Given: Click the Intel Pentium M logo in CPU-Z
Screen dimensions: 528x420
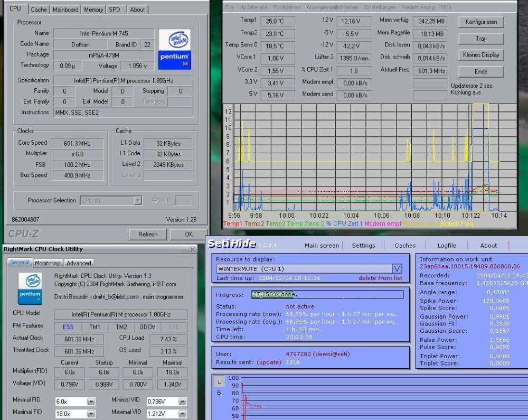Looking at the screenshot, I should point(175,49).
